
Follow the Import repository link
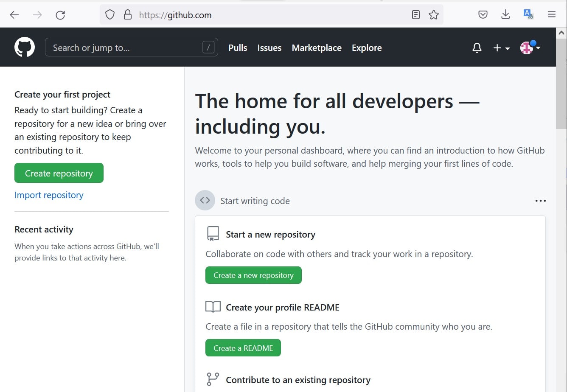tap(49, 195)
